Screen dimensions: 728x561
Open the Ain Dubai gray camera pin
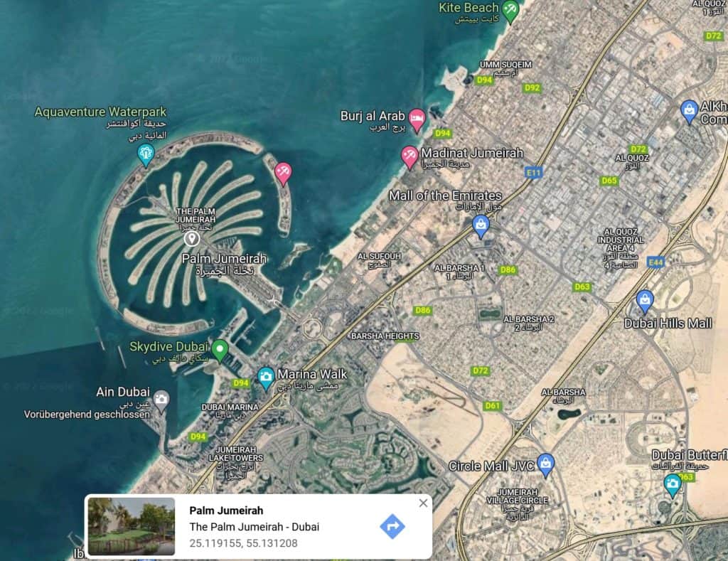coord(161,400)
